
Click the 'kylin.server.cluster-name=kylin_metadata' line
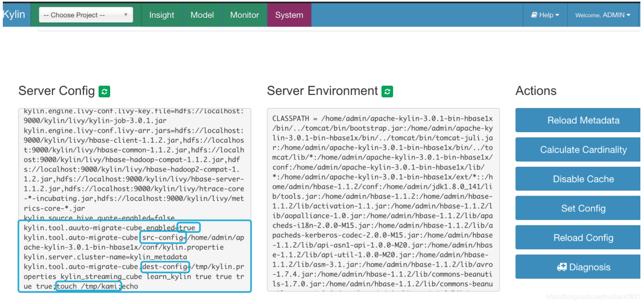[105, 257]
